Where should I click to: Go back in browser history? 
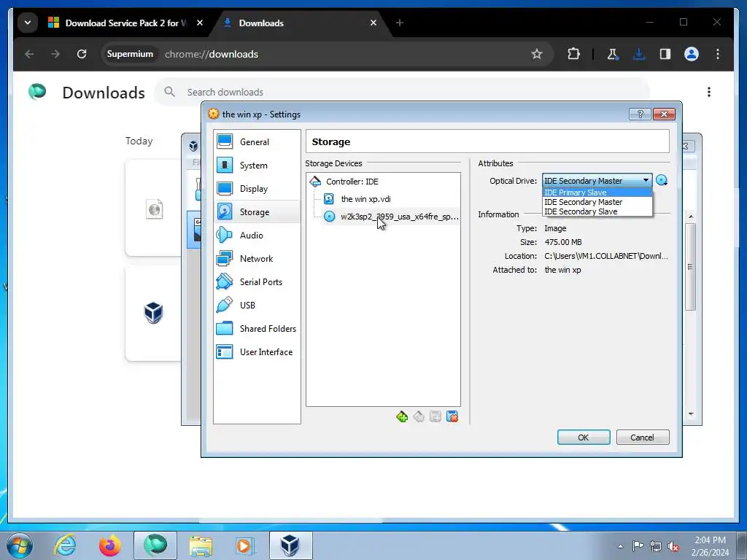point(29,54)
